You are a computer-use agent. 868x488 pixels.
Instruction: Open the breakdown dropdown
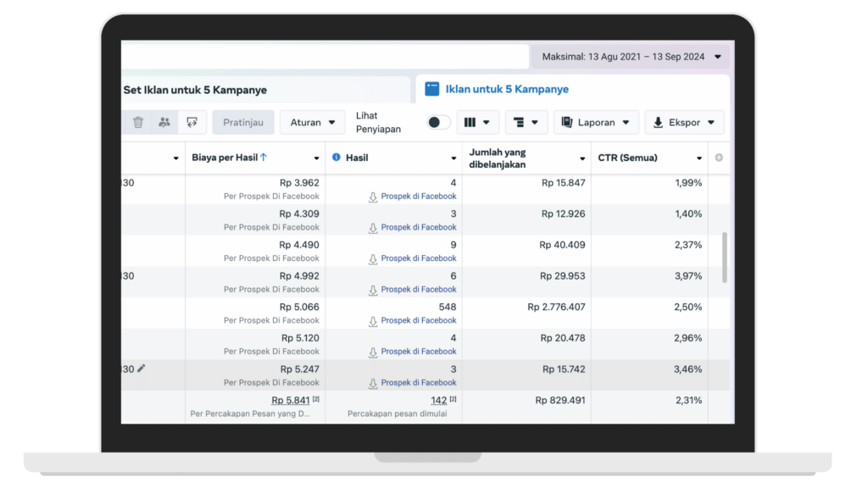click(526, 123)
